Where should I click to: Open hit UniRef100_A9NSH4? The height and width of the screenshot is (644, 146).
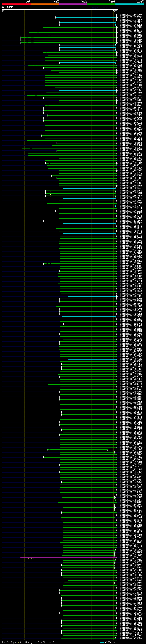click(x=131, y=278)
